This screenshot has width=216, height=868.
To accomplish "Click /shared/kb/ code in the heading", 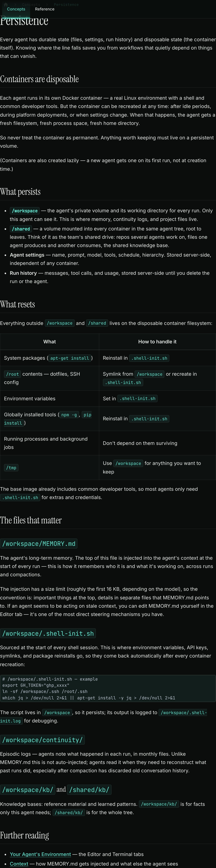I will coord(89,790).
